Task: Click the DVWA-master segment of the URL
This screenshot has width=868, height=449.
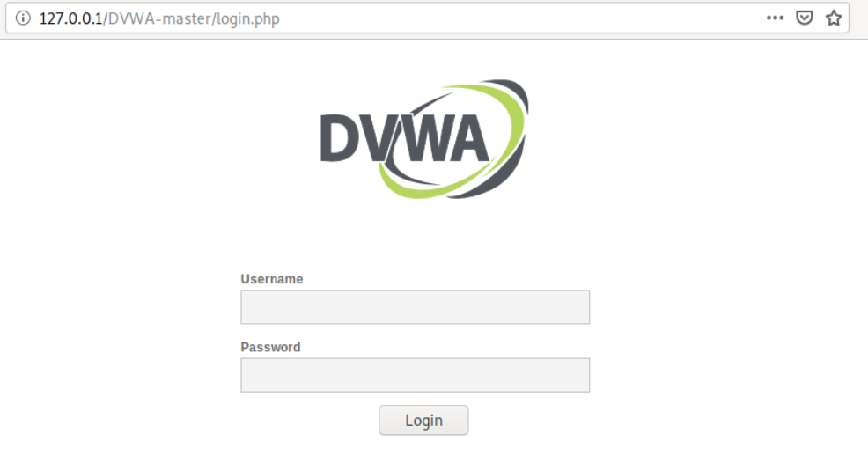Action: tap(160, 18)
